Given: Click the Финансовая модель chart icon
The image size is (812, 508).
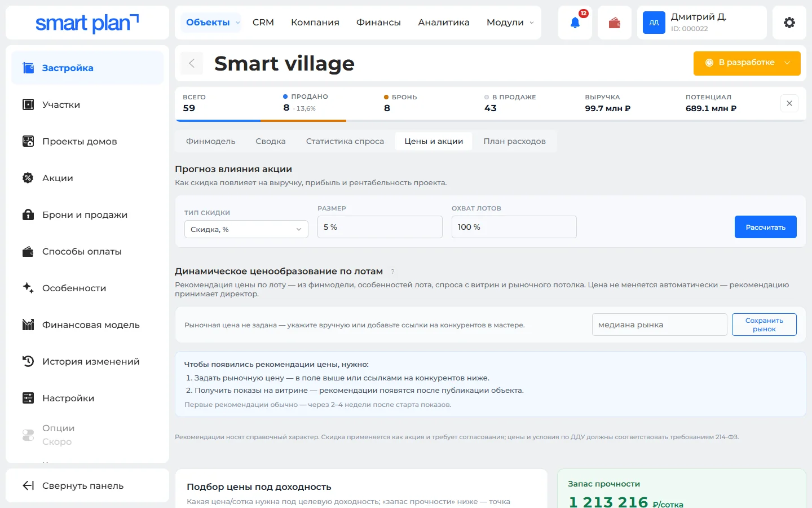Looking at the screenshot, I should [28, 325].
